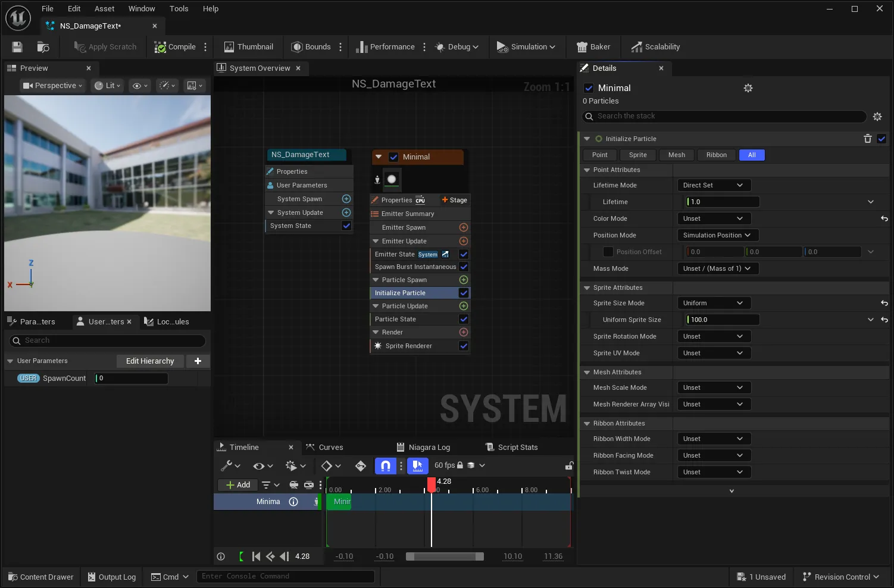This screenshot has width=894, height=588.
Task: Select the Sprite attribute filter button
Action: 637,155
